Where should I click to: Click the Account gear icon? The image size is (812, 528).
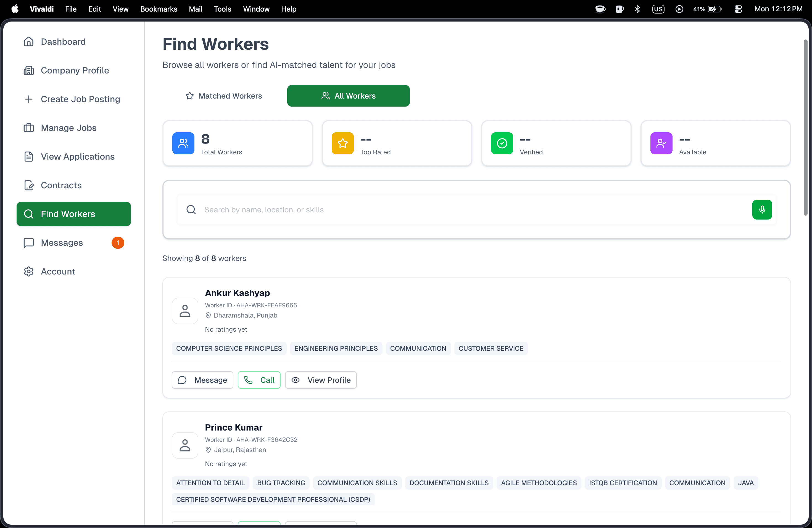coord(29,271)
